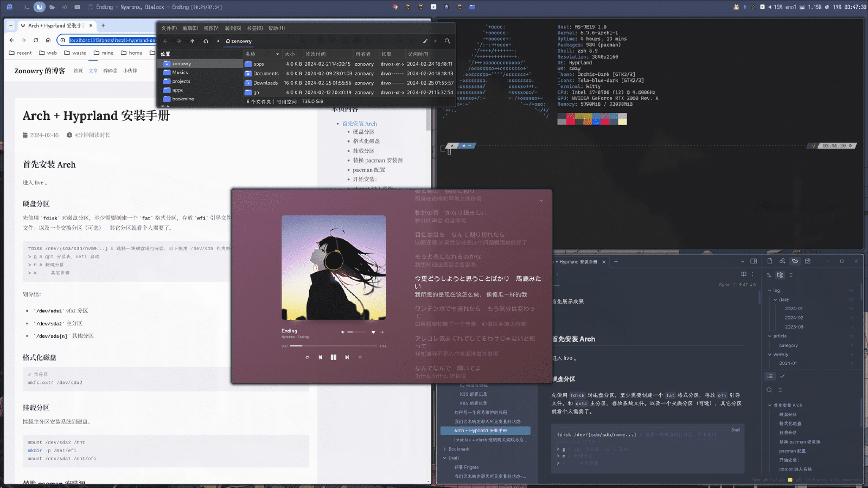Enable shuffle in the music player

click(360, 357)
